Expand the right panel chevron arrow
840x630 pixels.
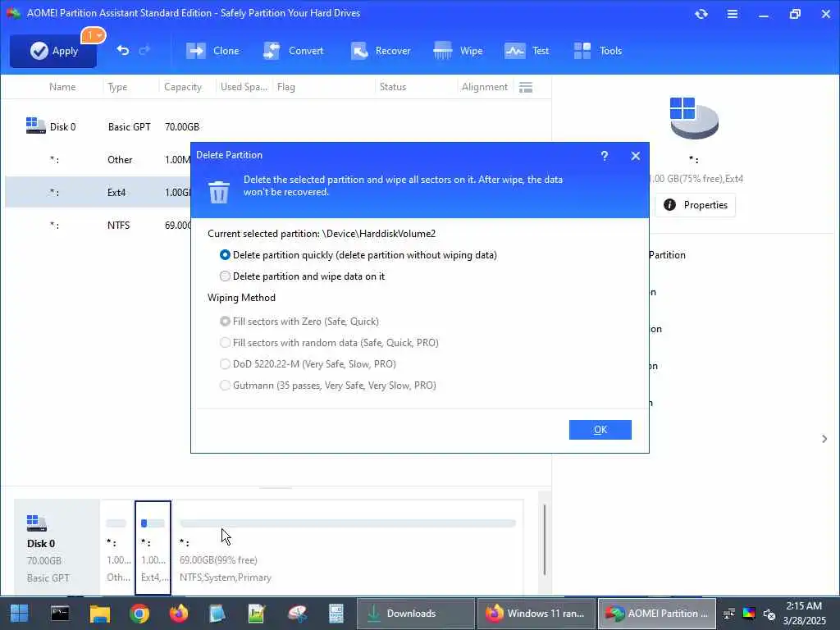click(824, 439)
